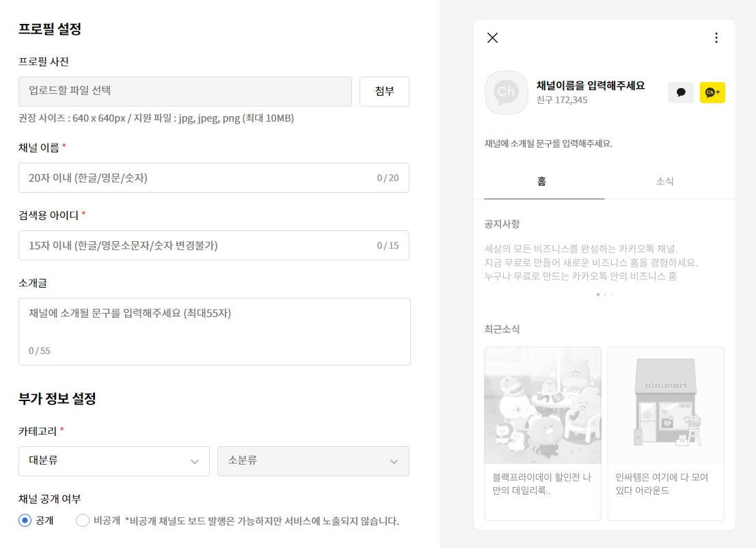Open the 소분류 subcategory dropdown
This screenshot has width=756, height=548.
point(313,461)
